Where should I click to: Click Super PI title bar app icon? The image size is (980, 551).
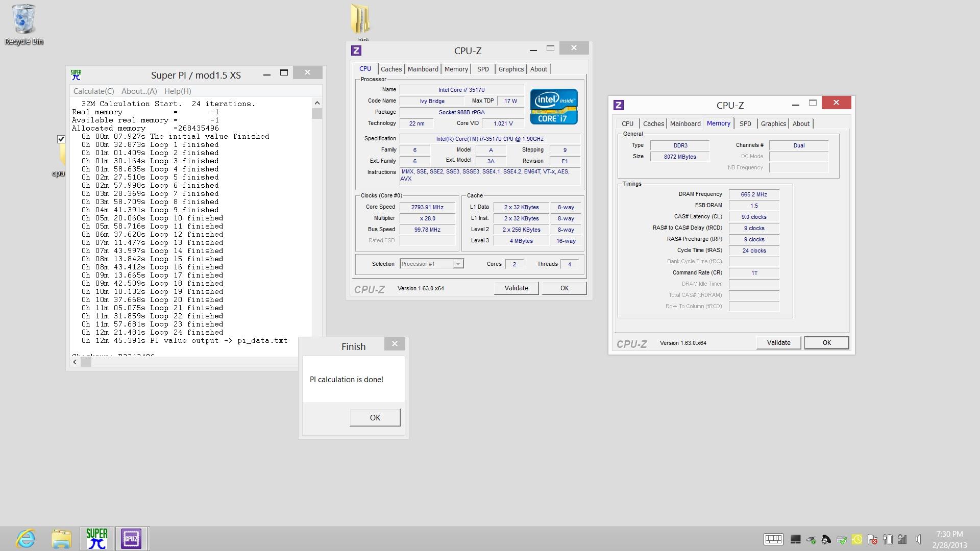point(76,75)
